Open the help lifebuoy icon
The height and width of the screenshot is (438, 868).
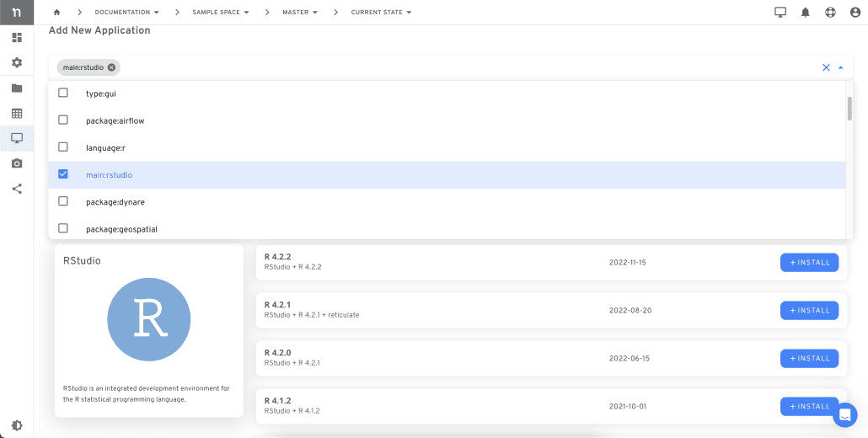(830, 12)
